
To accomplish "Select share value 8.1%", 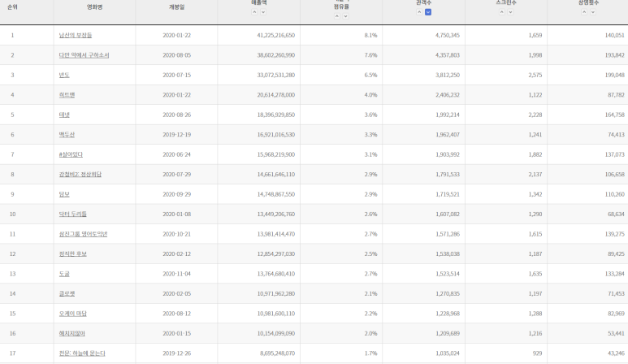I will 370,35.
